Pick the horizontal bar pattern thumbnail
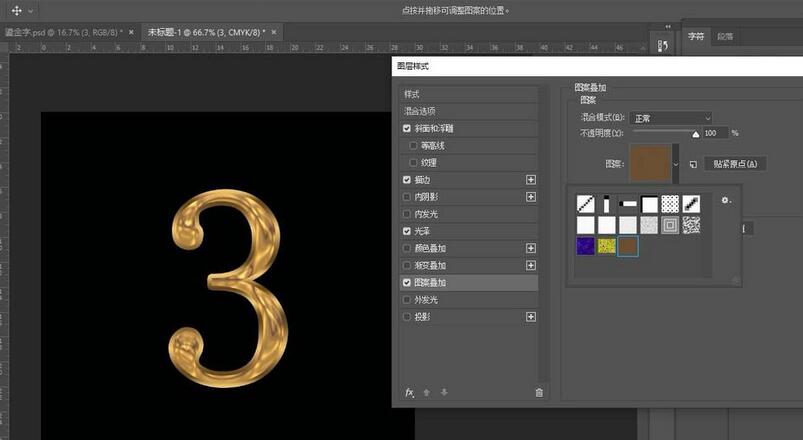This screenshot has width=803, height=440. click(x=628, y=204)
